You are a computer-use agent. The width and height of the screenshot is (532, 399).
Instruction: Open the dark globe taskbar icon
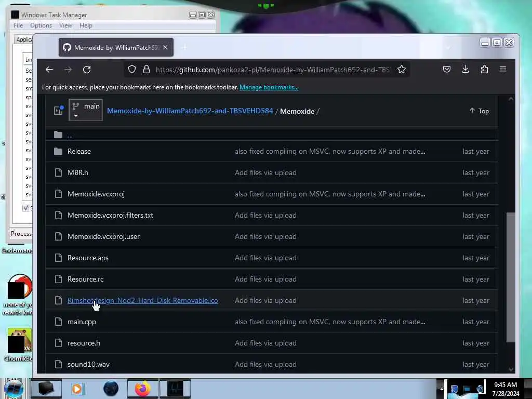pyautogui.click(x=111, y=389)
